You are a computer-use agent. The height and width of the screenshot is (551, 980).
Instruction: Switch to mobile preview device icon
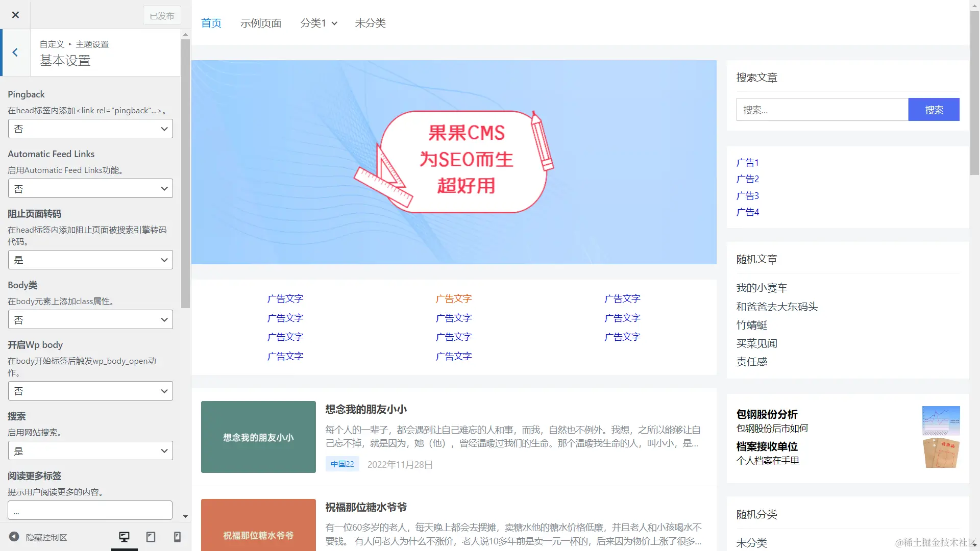[177, 537]
